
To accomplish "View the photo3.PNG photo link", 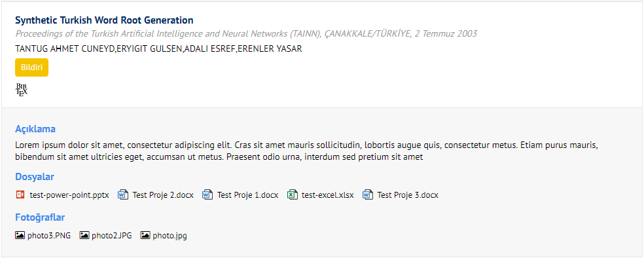I will [49, 236].
